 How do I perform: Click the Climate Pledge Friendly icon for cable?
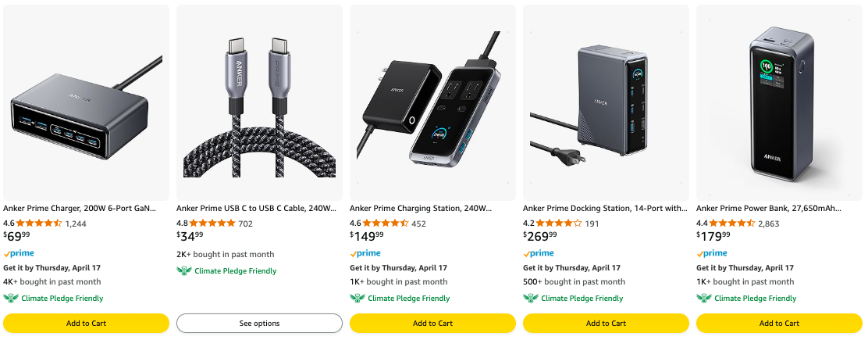(184, 271)
